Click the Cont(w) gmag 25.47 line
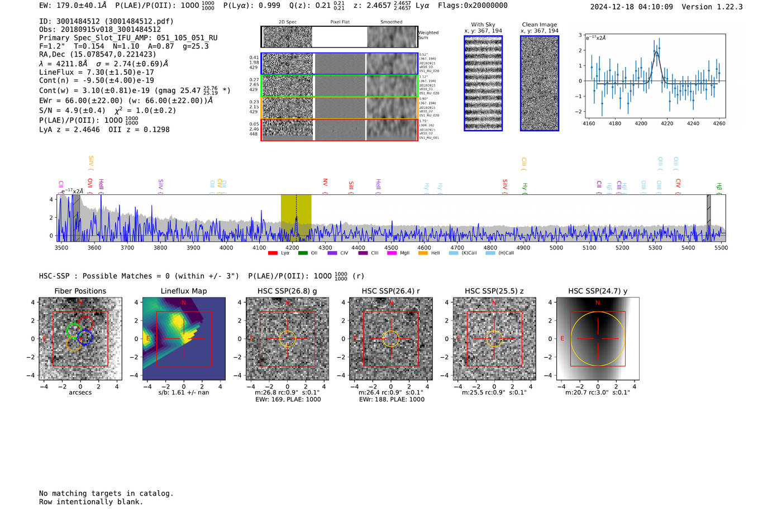 click(135, 90)
